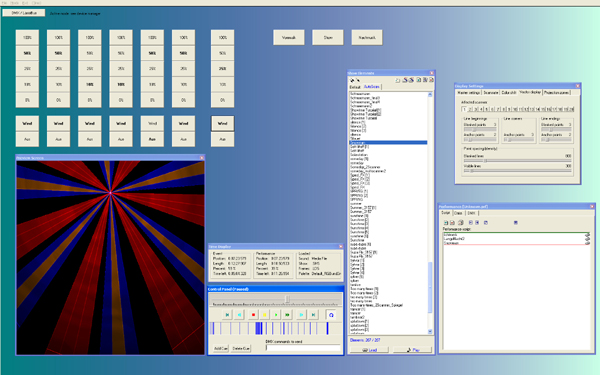
Task: Open the Color shift tab
Action: (509, 93)
